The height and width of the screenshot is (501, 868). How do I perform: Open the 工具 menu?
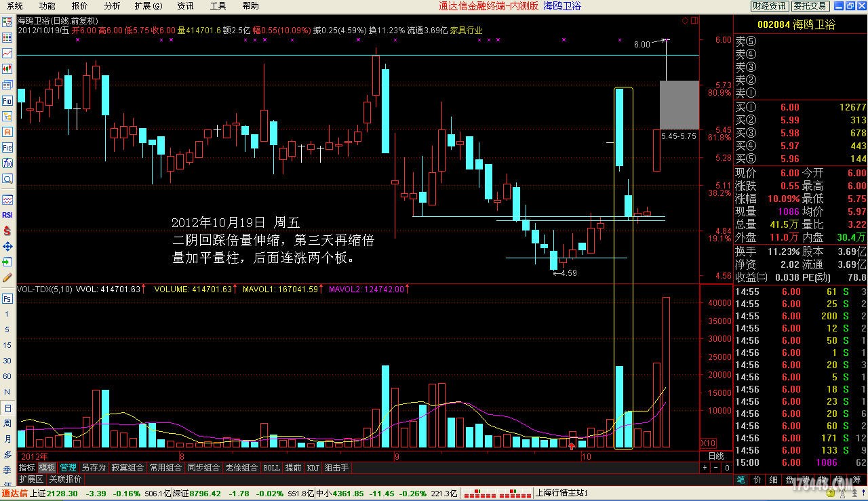pos(218,6)
